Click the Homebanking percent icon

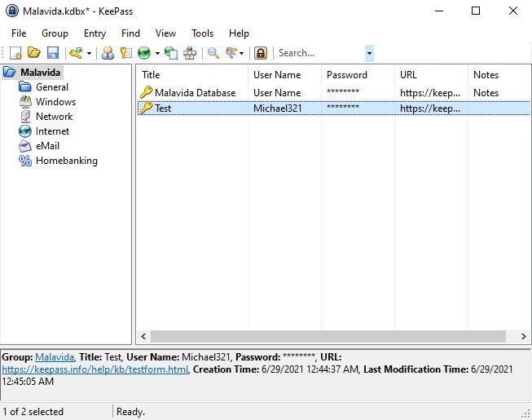25,161
